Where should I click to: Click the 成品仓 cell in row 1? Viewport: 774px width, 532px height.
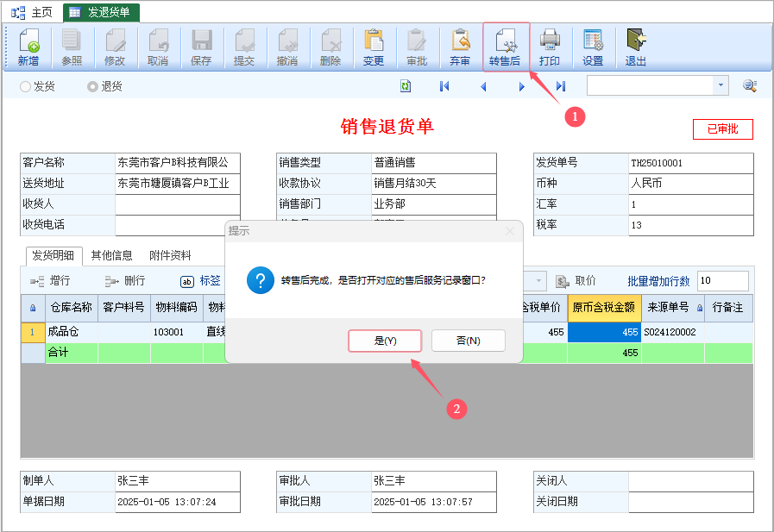click(72, 332)
